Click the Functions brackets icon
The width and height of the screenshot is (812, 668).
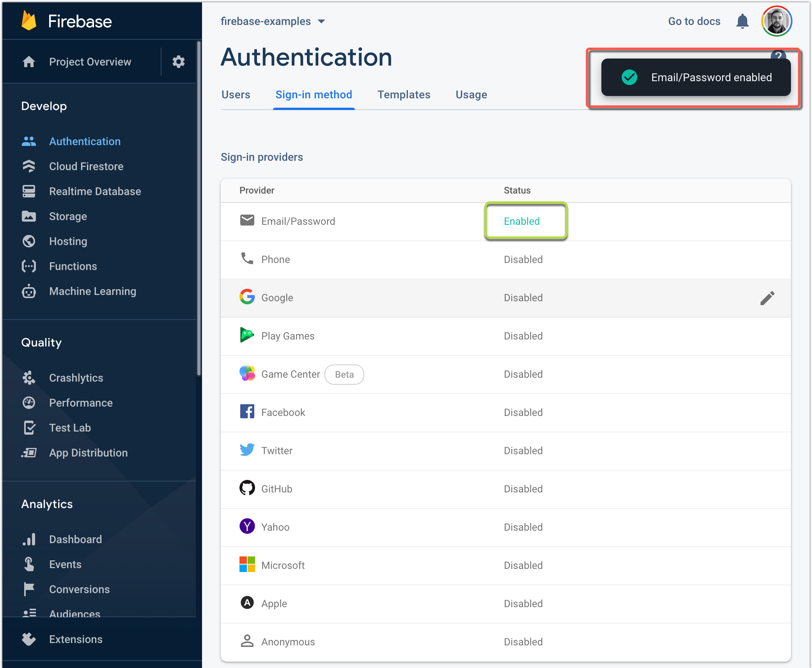pos(29,266)
